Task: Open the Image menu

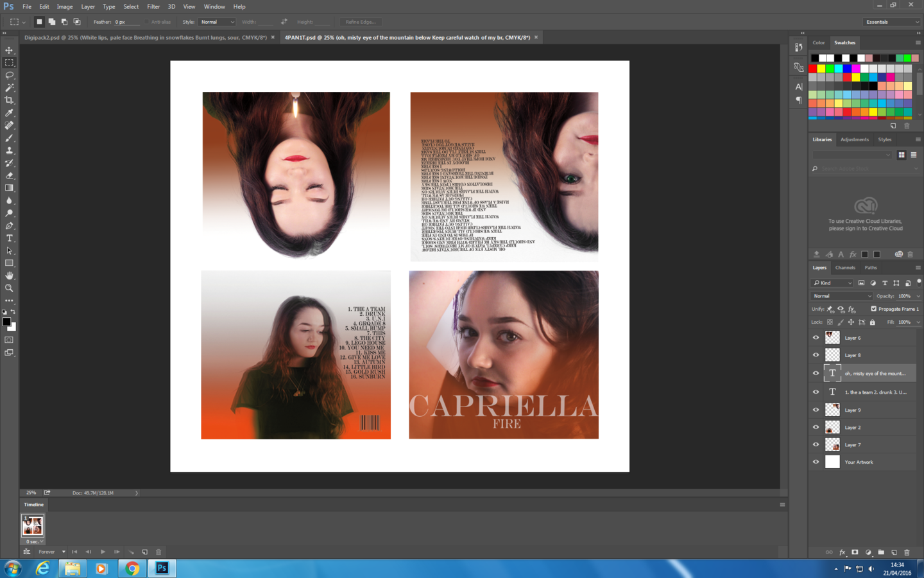Action: (65, 6)
